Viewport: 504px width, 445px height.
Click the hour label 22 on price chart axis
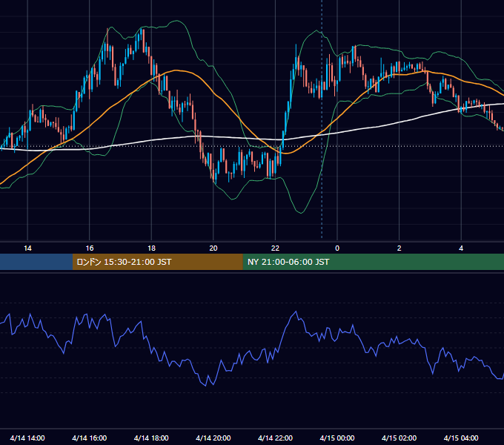pos(275,248)
